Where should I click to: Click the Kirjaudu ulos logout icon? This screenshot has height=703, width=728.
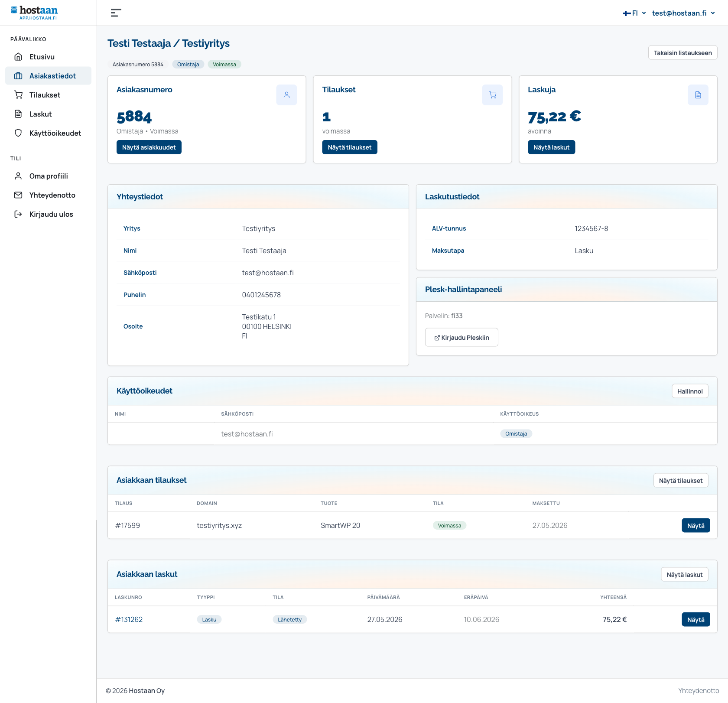18,214
